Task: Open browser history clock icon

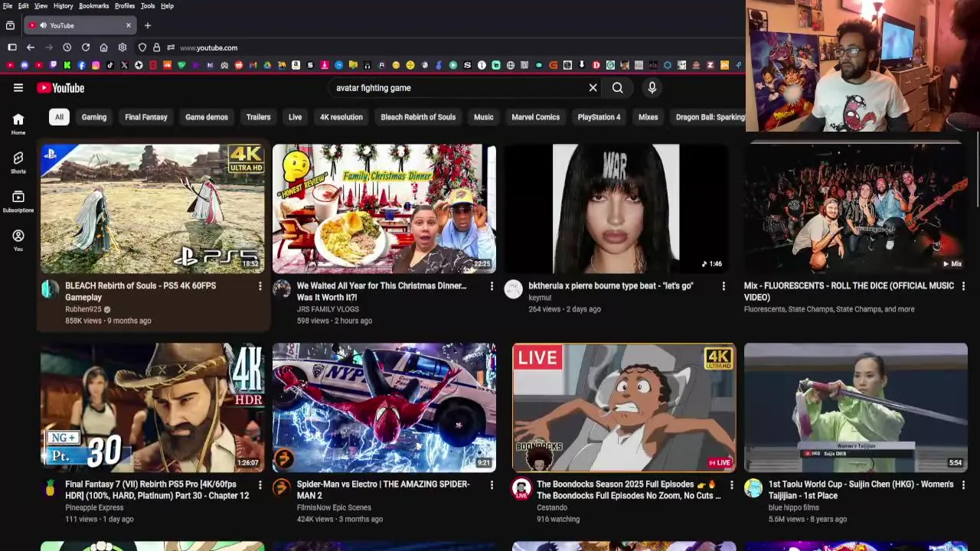Action: coord(67,47)
